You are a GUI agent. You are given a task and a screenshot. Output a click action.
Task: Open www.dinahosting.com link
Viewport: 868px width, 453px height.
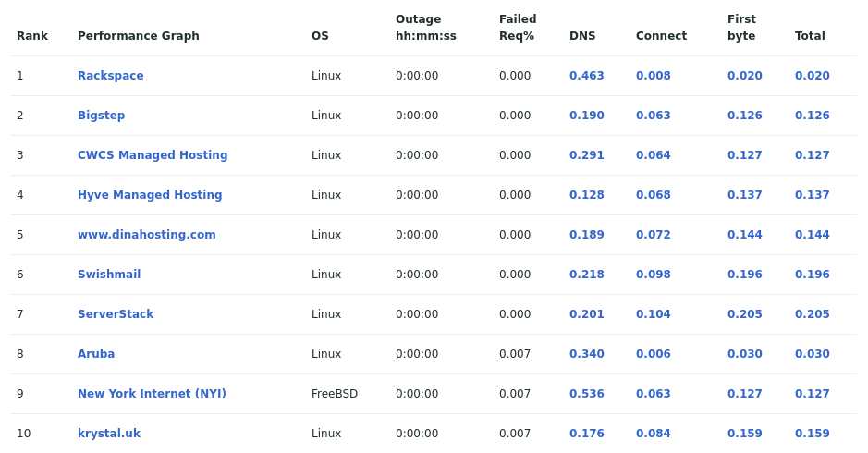[147, 235]
